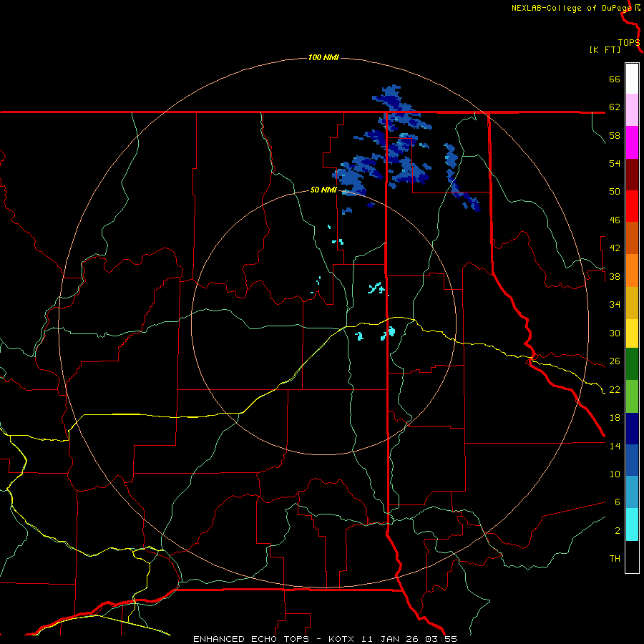Choose the navy blue legend swatch
Screen dimensions: 644x644
632,429
